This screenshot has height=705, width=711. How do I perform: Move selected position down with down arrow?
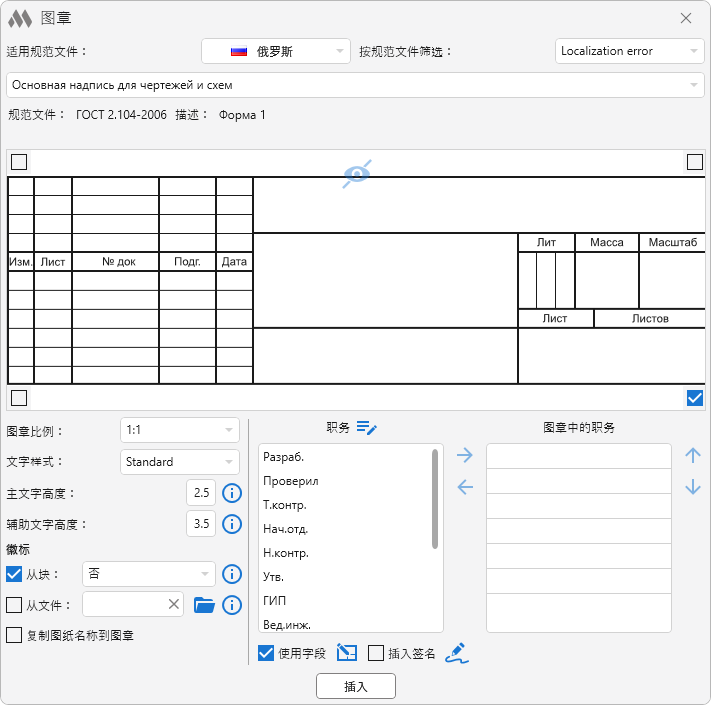(x=693, y=487)
